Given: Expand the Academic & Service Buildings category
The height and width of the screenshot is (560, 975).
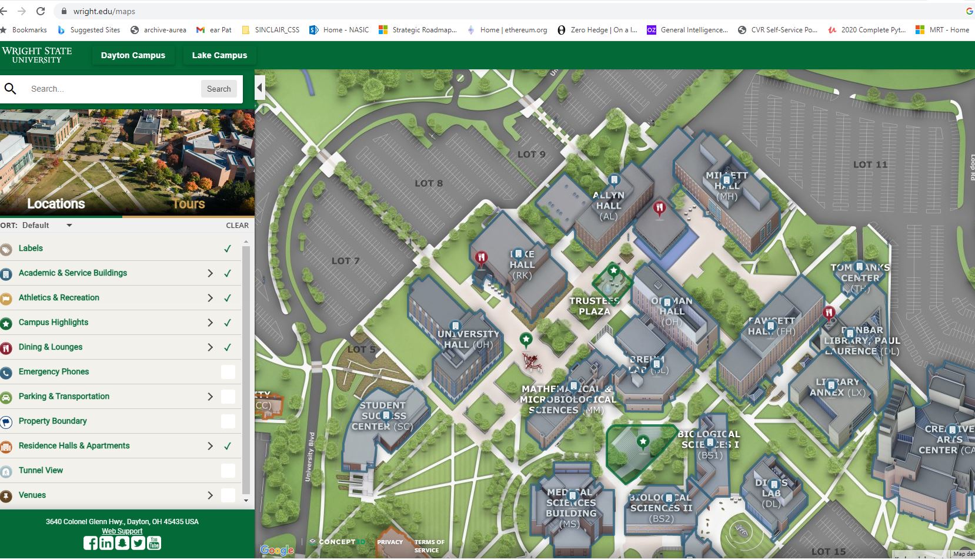Looking at the screenshot, I should tap(210, 273).
